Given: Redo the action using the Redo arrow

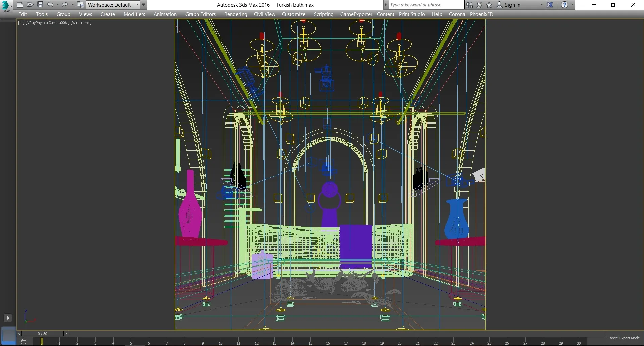Looking at the screenshot, I should [65, 5].
